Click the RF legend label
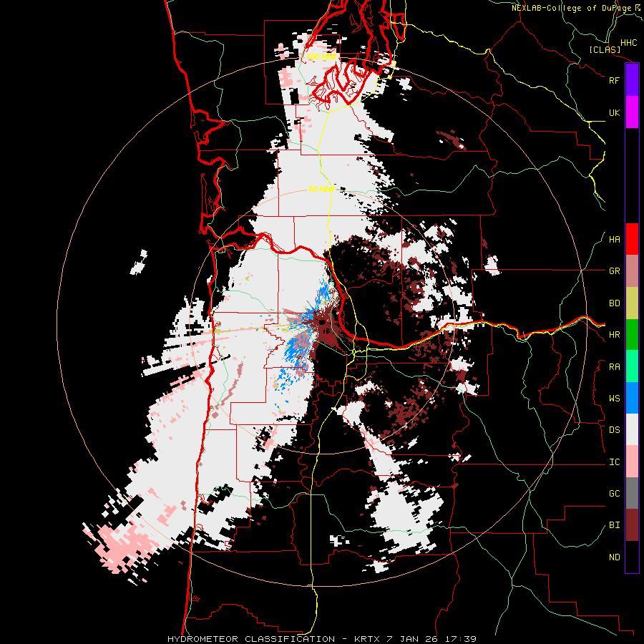Viewport: 644px width, 644px height. (x=614, y=80)
